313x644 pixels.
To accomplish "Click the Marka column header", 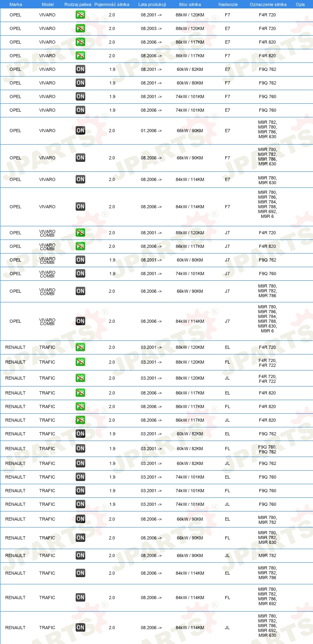I will click(16, 4).
